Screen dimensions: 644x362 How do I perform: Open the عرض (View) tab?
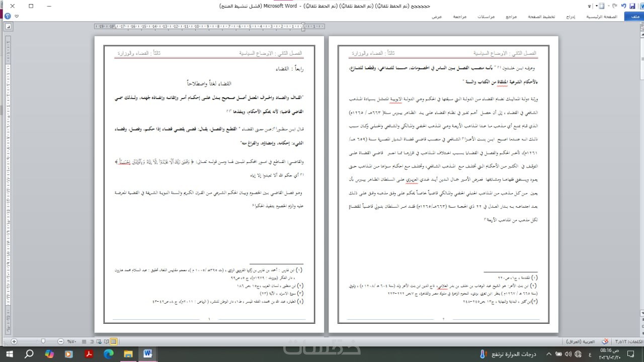pos(437,17)
